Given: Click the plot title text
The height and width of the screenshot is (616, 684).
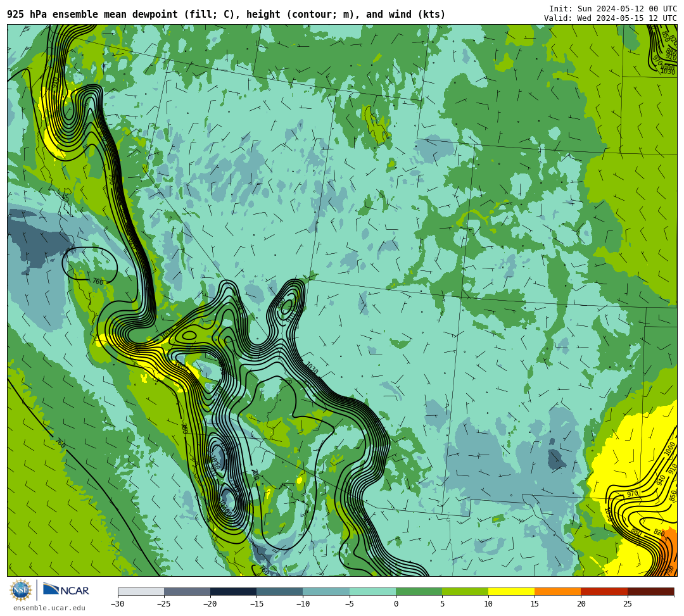Looking at the screenshot, I should pyautogui.click(x=226, y=15).
